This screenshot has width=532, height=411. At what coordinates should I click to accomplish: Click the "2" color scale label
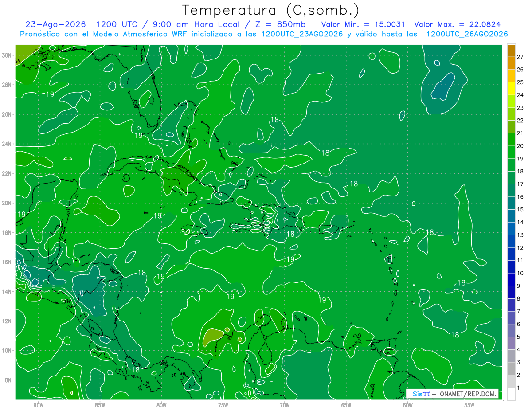519,375
